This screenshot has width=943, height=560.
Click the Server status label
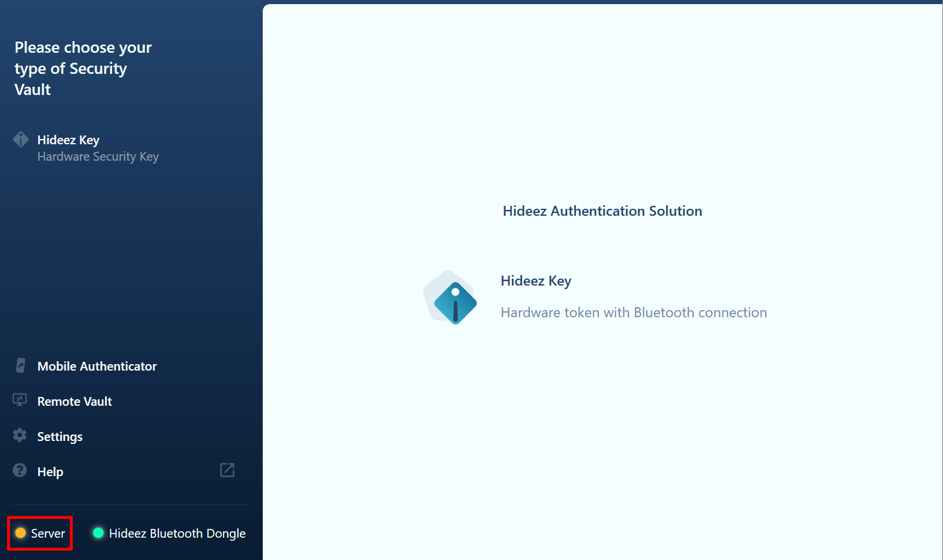(x=48, y=534)
